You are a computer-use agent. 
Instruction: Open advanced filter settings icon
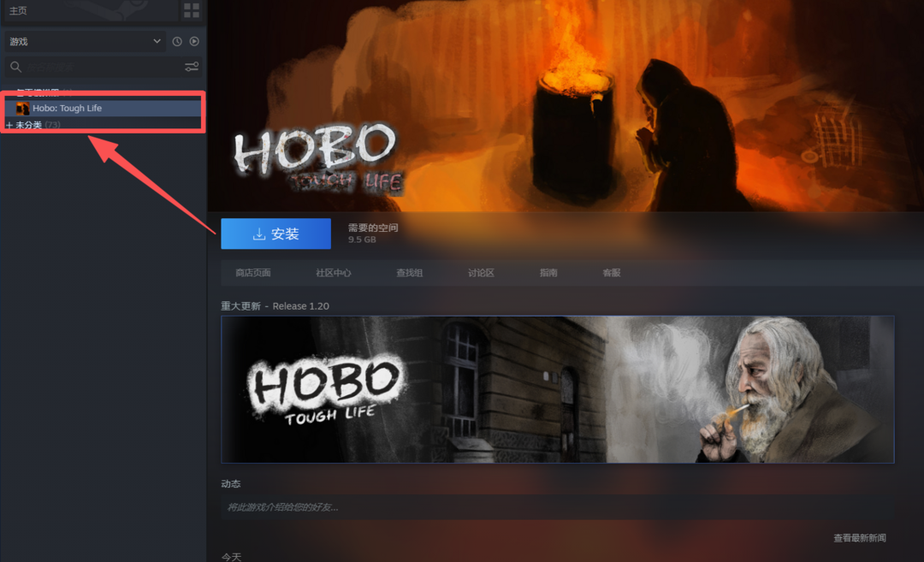pyautogui.click(x=192, y=67)
